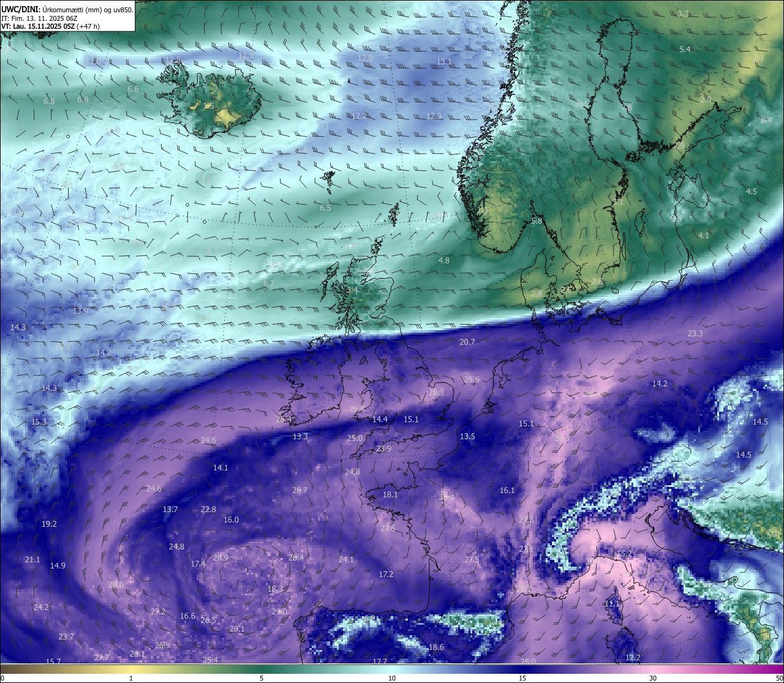This screenshot has height=683, width=784.
Task: Click the 27.5 value over France
Action: pyautogui.click(x=472, y=559)
